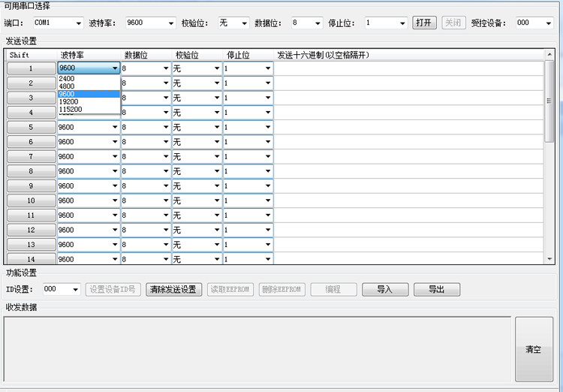Screen dimensions: 563x392
Task: Select 4800 in the baud rate list
Action: (89, 86)
